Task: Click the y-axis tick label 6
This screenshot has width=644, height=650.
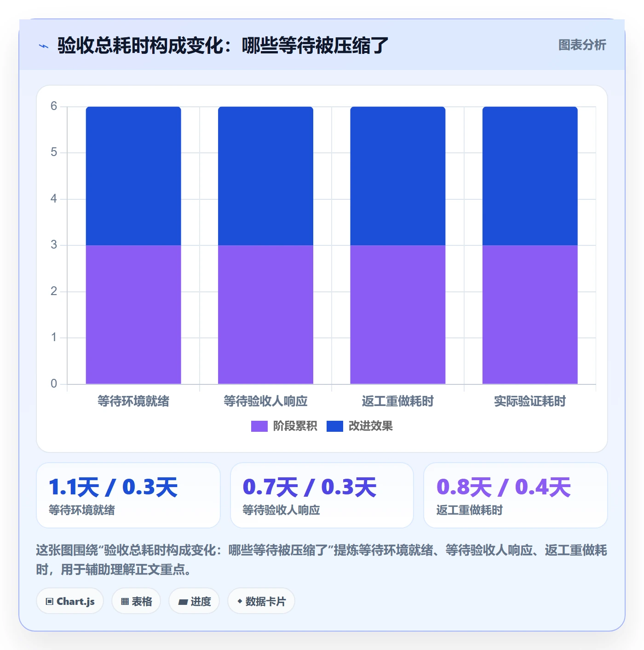Action: click(x=54, y=106)
